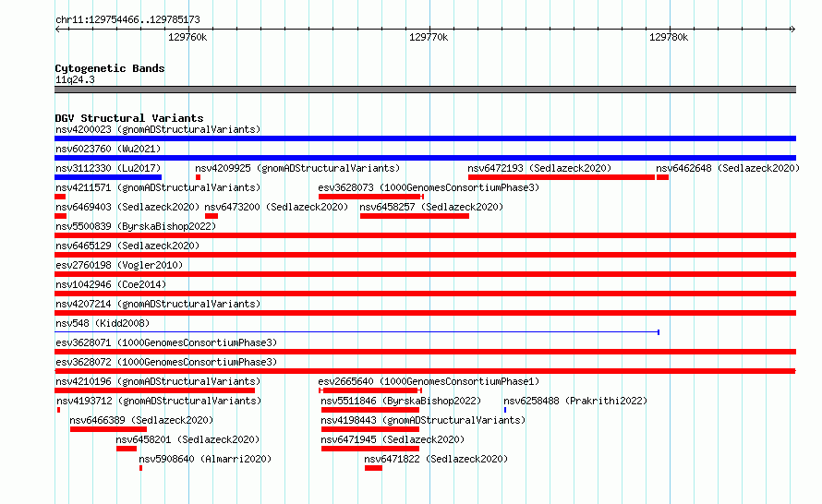This screenshot has height=504, width=822.
Task: Select esv2665640 1000GenomesConsortiumPhase1 label
Action: coord(429,381)
